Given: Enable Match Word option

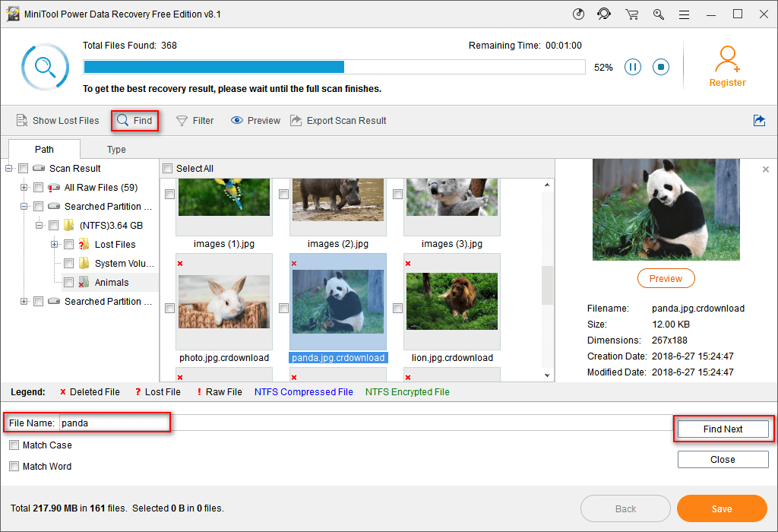Looking at the screenshot, I should click(x=14, y=467).
